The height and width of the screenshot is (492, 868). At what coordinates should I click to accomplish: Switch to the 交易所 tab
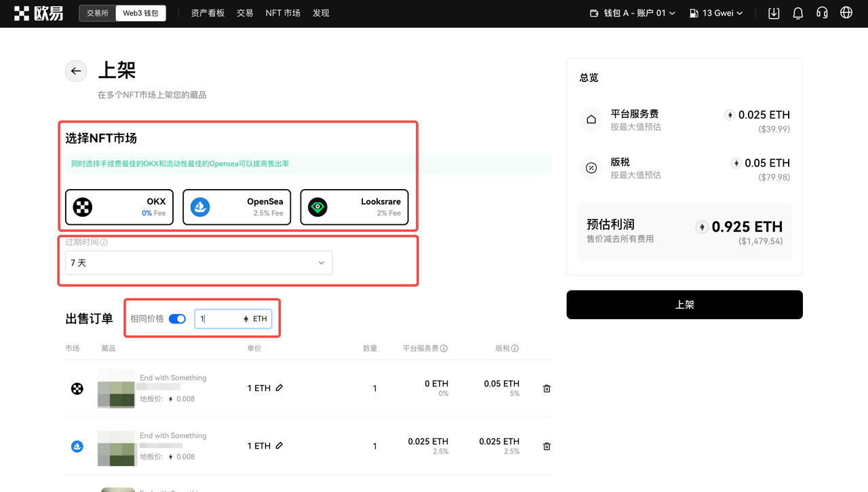click(98, 13)
